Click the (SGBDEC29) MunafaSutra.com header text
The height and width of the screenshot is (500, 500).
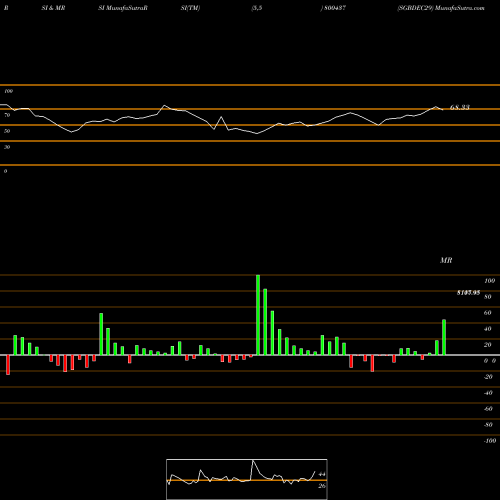tap(441, 8)
